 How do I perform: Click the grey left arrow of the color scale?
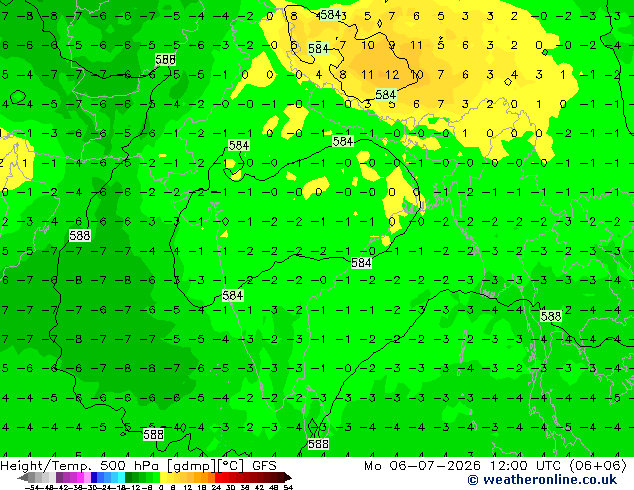(23, 477)
